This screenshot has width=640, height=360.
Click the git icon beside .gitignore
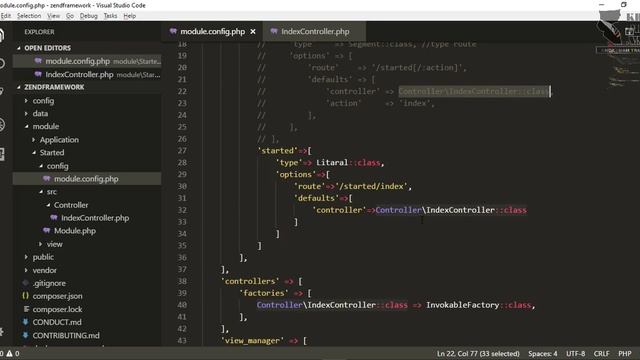pyautogui.click(x=25, y=283)
